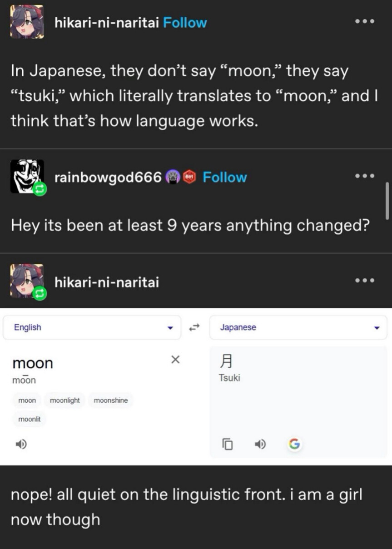Click rainbowgod666's purple paw badge
392x549 pixels.
173,177
